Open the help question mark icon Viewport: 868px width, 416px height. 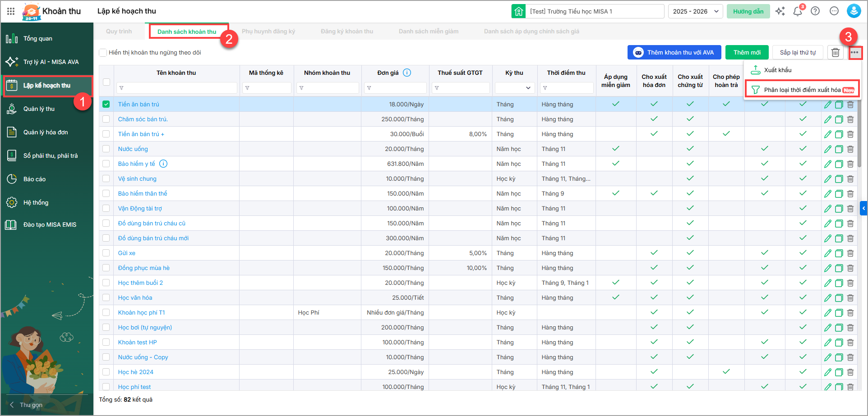click(x=815, y=11)
